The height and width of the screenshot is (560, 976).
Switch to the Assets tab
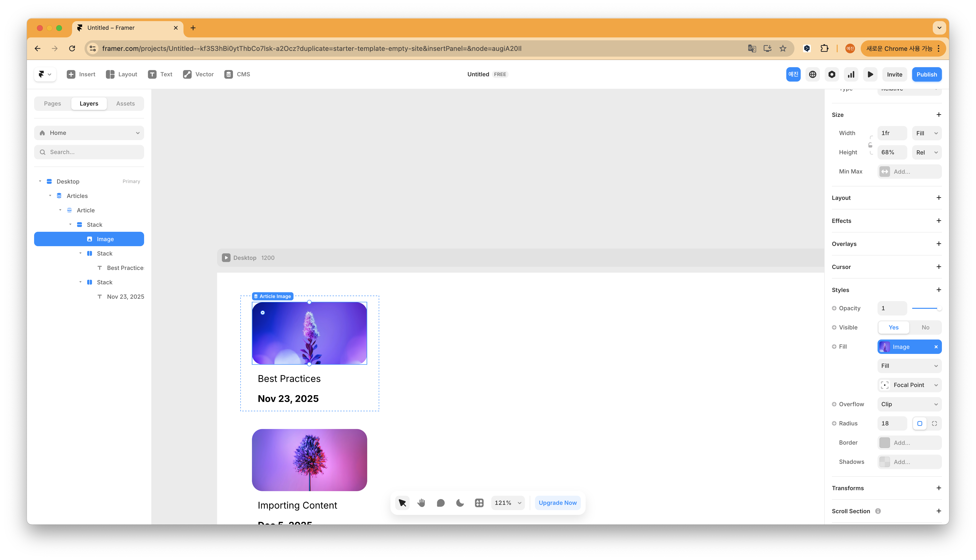[x=125, y=103]
